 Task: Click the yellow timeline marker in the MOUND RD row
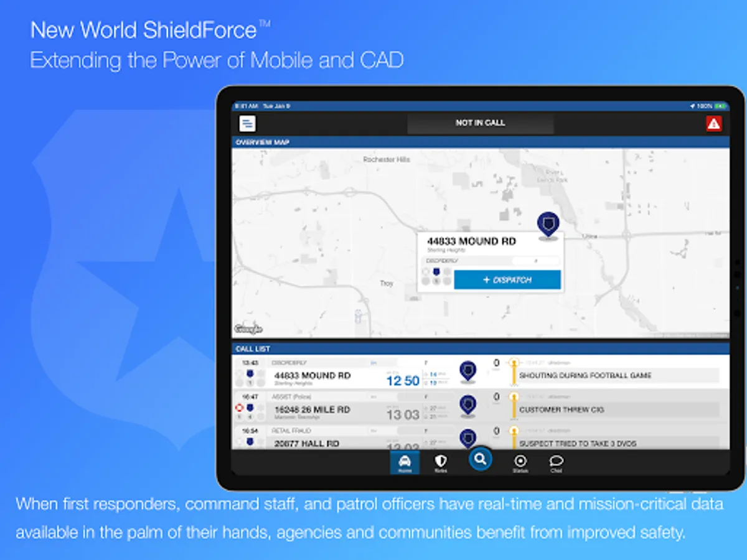click(514, 372)
